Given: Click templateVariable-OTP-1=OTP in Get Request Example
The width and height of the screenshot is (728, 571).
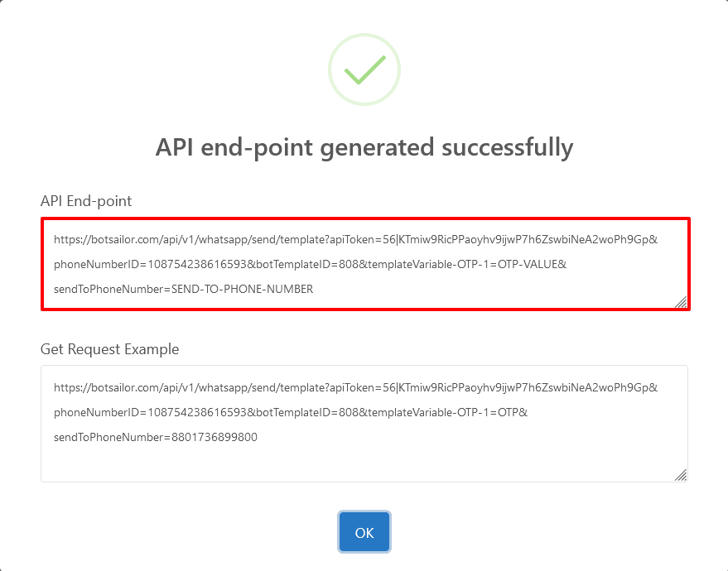Looking at the screenshot, I should pos(446,412).
